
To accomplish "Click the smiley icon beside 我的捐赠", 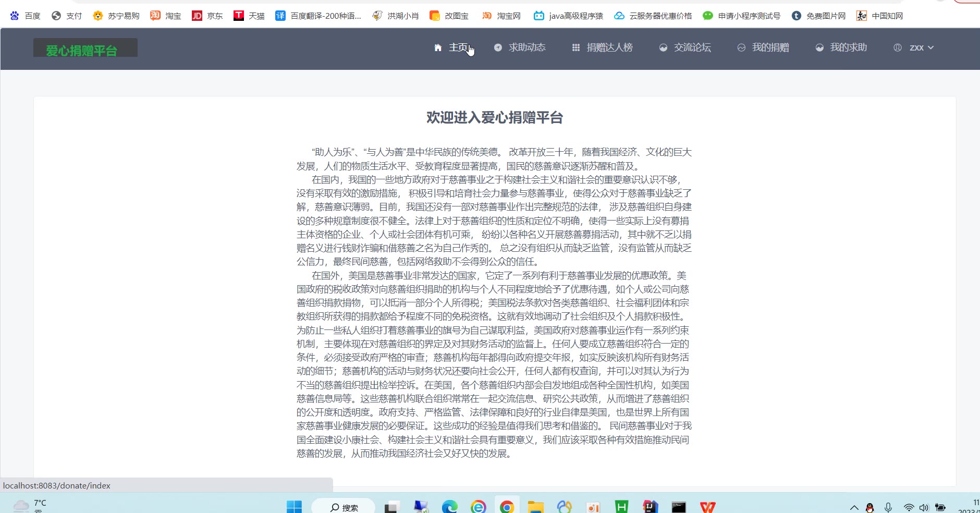I will [x=741, y=47].
